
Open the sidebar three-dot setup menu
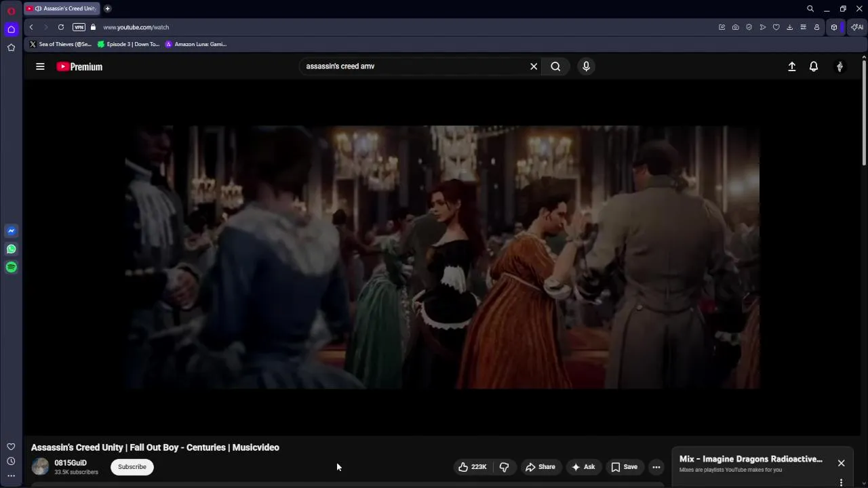click(11, 476)
